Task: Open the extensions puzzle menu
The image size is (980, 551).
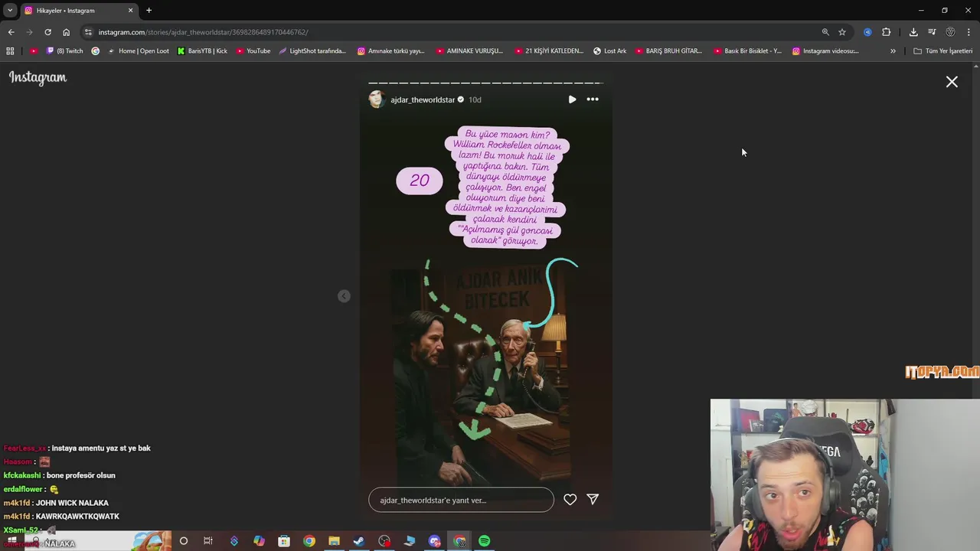Action: 886,32
